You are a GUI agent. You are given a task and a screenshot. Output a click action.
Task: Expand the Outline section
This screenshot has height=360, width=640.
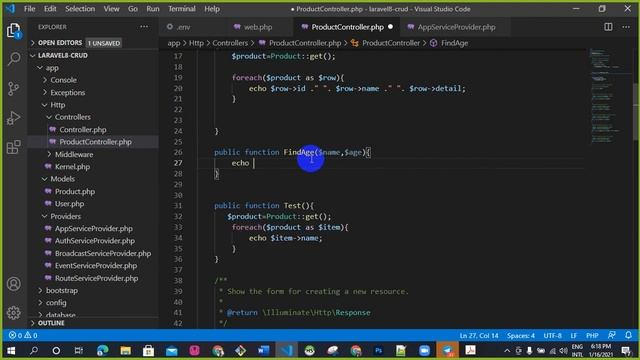coord(93,323)
